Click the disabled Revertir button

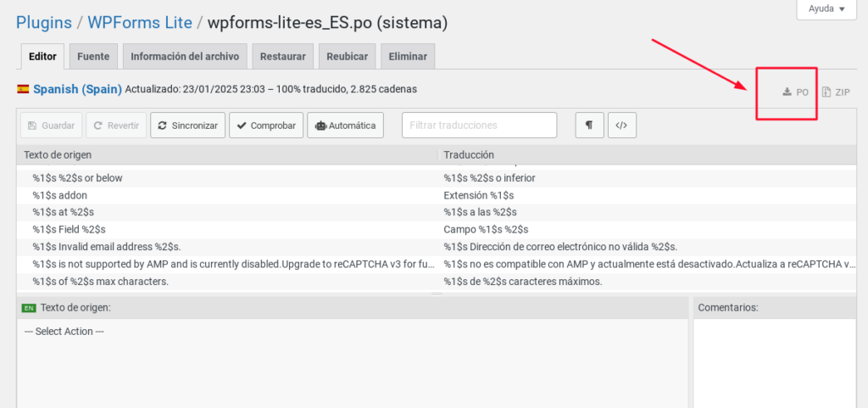(116, 125)
